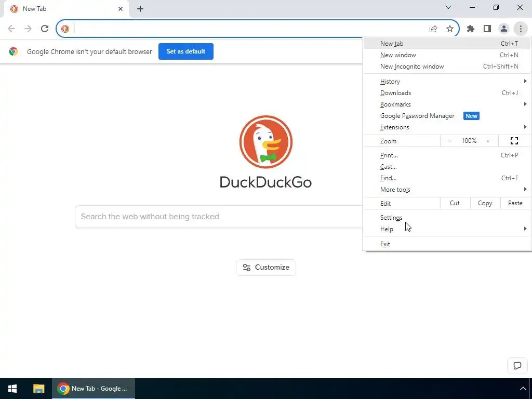Open File Explorer from taskbar
Viewport: 532px width, 399px height.
[38, 389]
